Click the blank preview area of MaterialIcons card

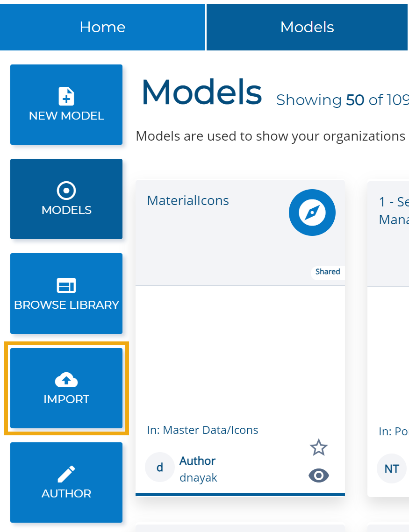point(240,350)
